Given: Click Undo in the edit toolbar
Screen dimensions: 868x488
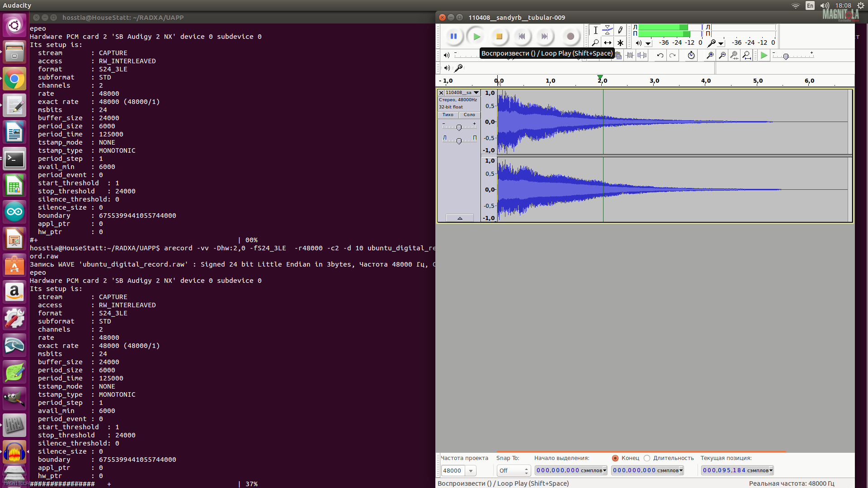Looking at the screenshot, I should [x=660, y=55].
